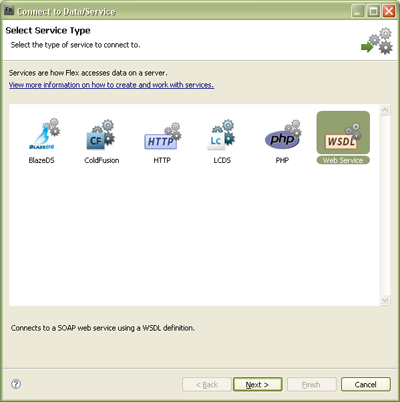This screenshot has width=400, height=402.
Task: Open help via the question mark icon
Action: click(x=16, y=384)
